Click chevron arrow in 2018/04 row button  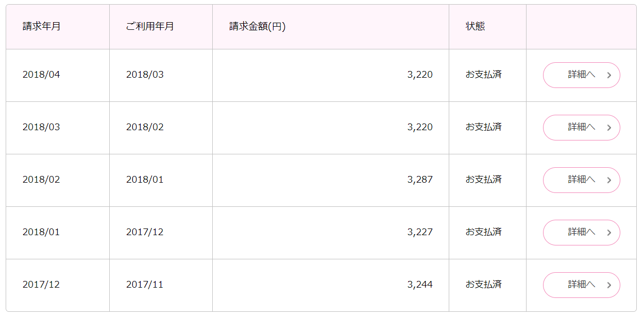coord(609,75)
